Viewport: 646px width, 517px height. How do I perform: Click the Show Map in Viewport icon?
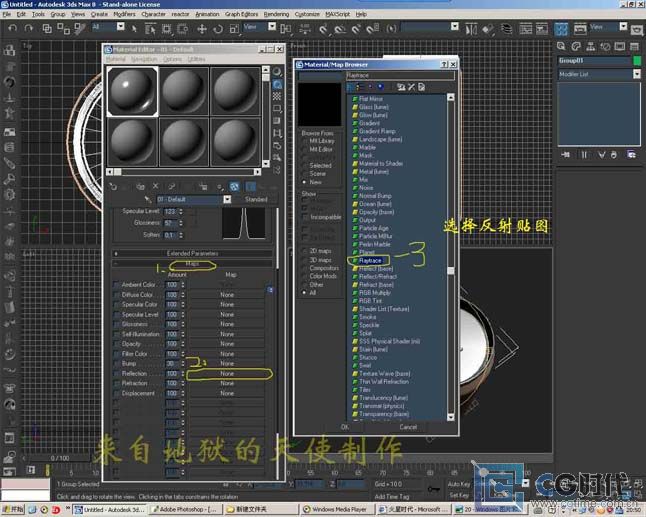point(233,185)
